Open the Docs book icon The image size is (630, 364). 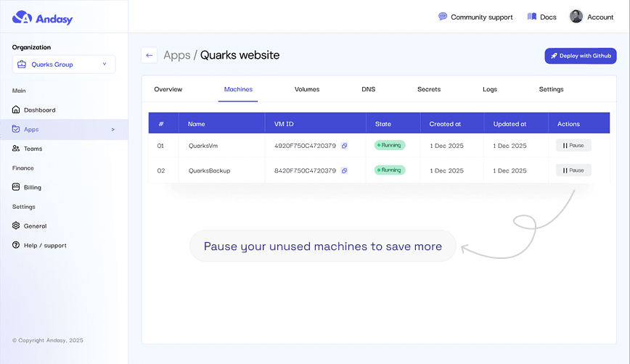point(532,17)
